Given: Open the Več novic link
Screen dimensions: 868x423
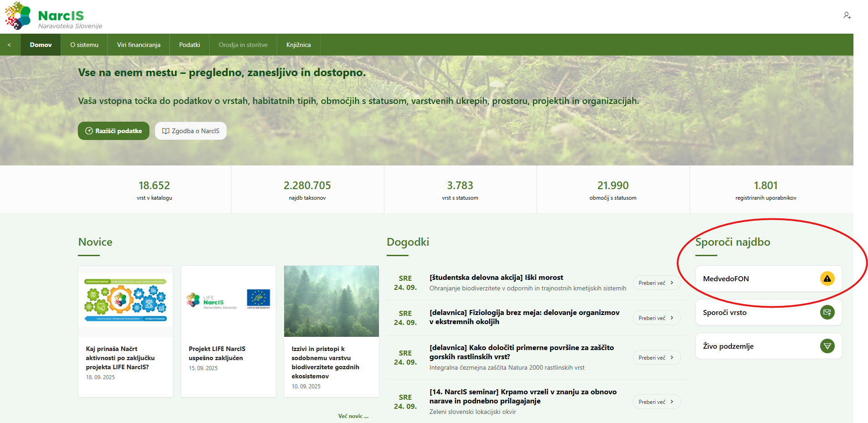Looking at the screenshot, I should pyautogui.click(x=353, y=416).
